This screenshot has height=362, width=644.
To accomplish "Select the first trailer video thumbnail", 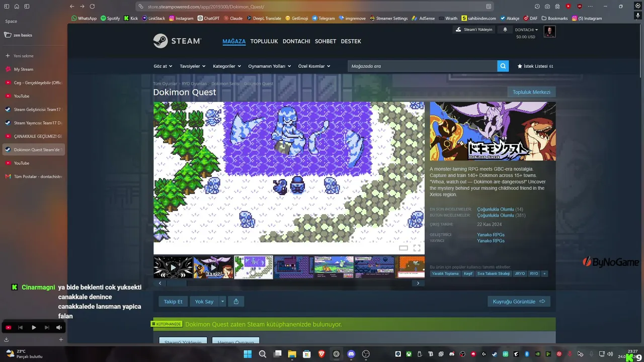I will [x=173, y=267].
